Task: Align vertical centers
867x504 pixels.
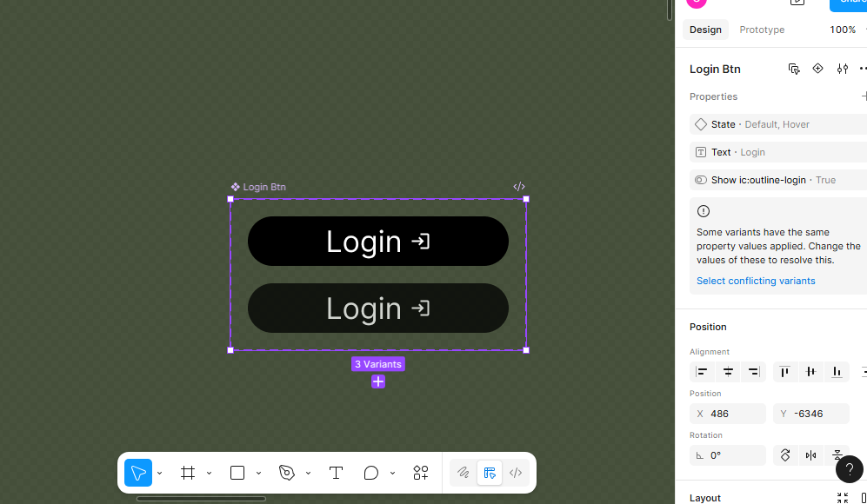Action: tap(810, 372)
